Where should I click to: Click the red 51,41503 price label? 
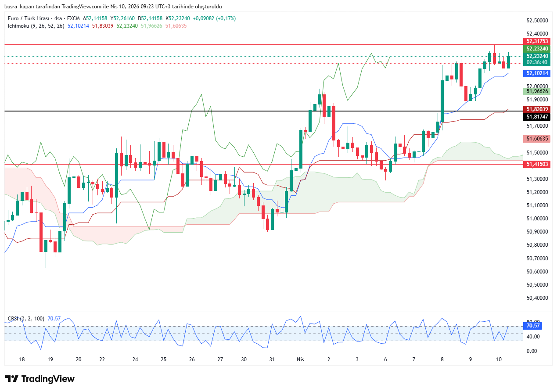tap(537, 164)
